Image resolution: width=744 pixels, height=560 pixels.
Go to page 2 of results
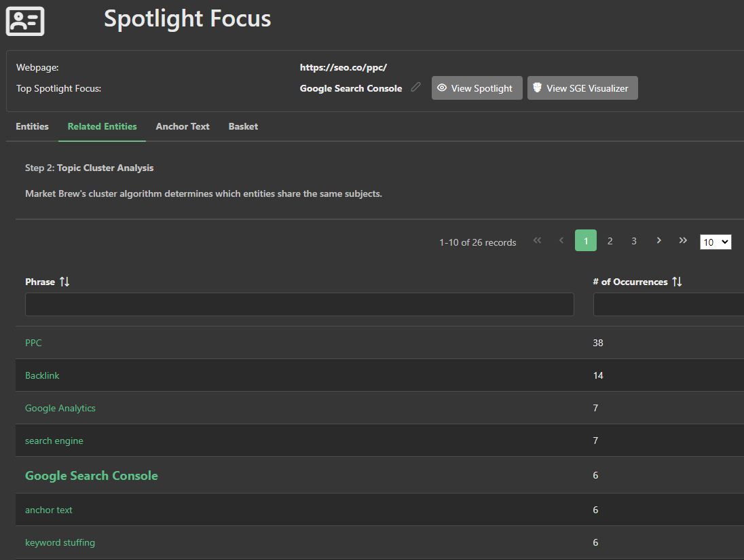[x=610, y=241]
